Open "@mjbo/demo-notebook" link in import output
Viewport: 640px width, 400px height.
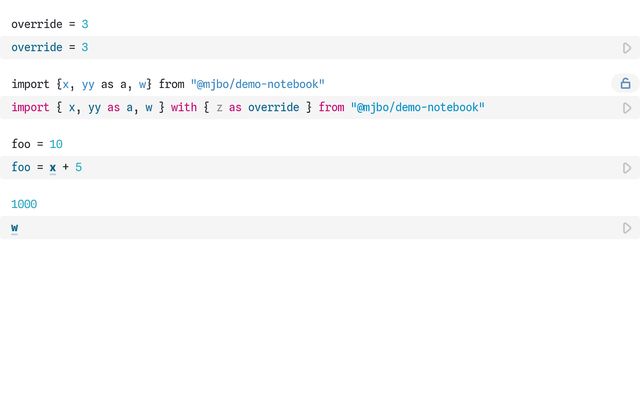pos(258,84)
